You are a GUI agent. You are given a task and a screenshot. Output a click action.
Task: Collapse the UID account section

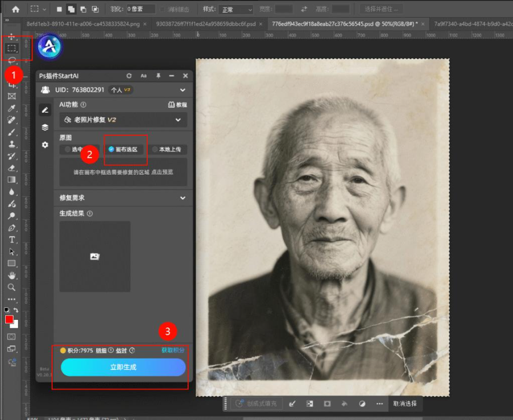point(183,90)
